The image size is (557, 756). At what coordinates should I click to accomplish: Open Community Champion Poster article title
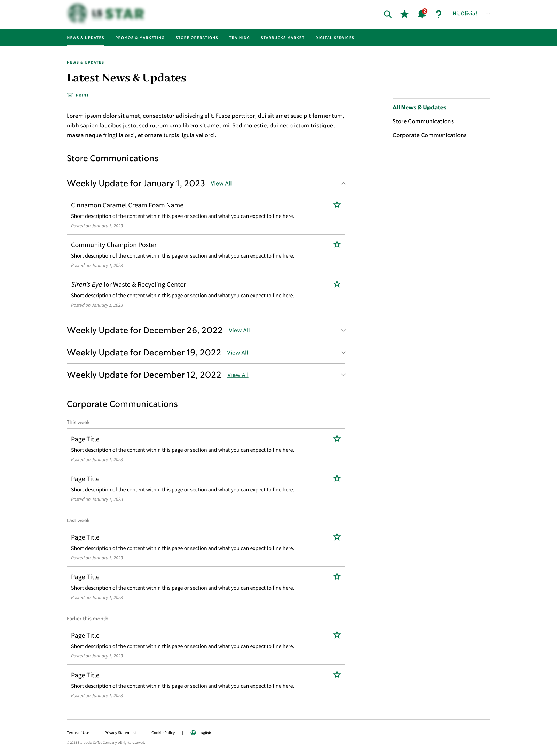[x=114, y=245]
